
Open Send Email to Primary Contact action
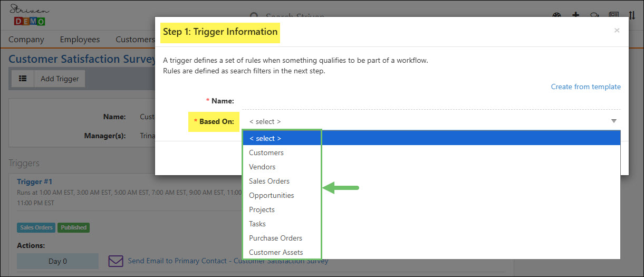[228, 261]
